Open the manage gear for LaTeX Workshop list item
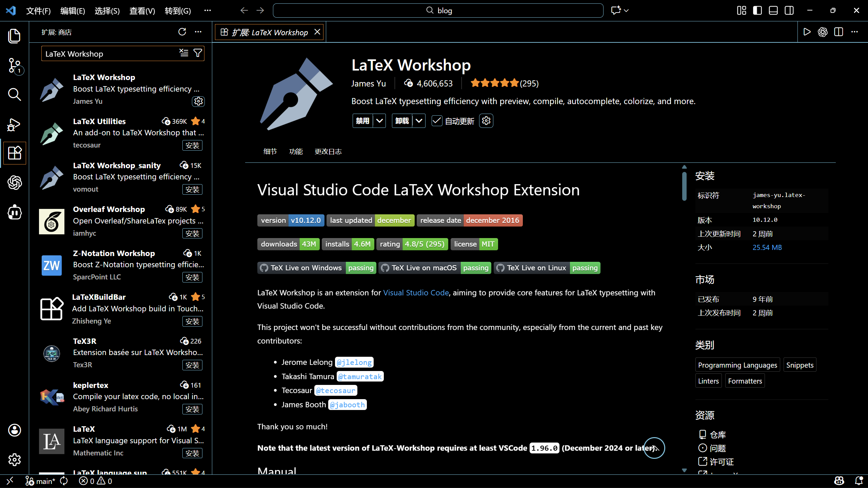 [x=198, y=101]
